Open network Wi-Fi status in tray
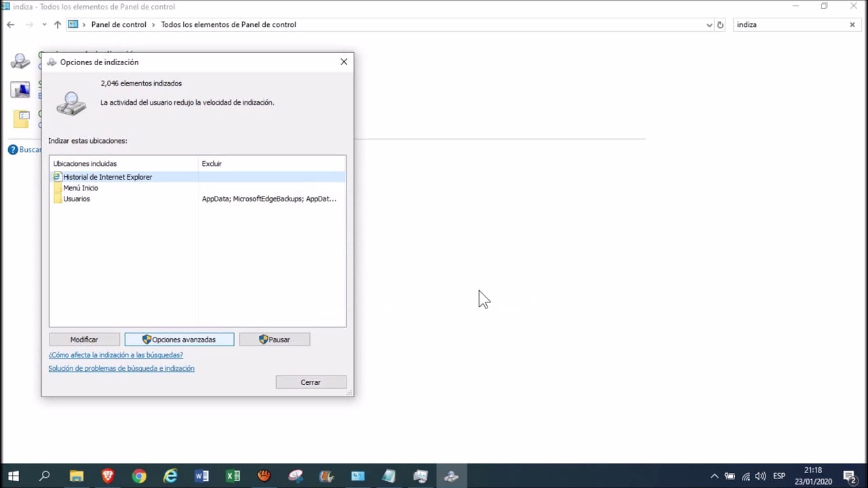This screenshot has width=868, height=488. click(x=745, y=476)
